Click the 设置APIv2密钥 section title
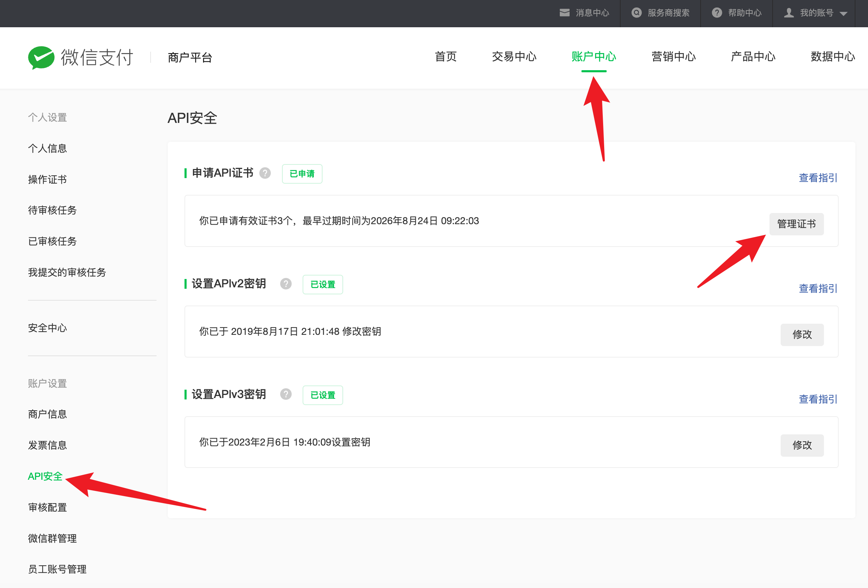The height and width of the screenshot is (588, 868). click(229, 284)
